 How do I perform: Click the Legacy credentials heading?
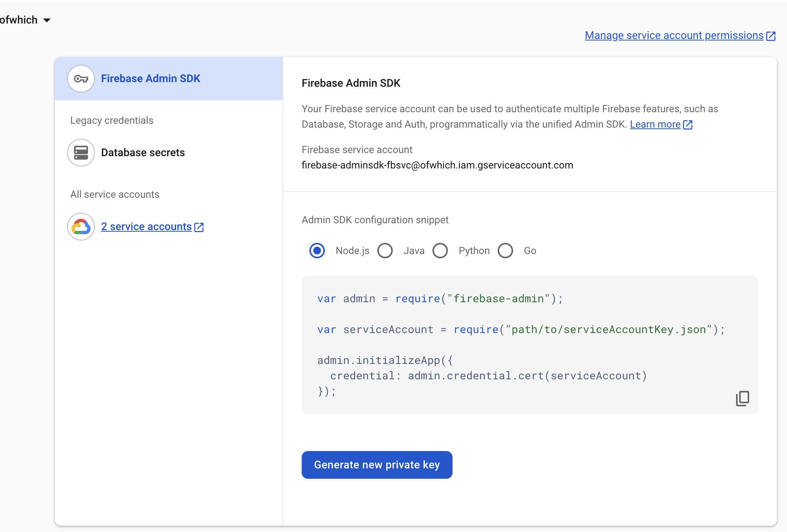click(111, 120)
